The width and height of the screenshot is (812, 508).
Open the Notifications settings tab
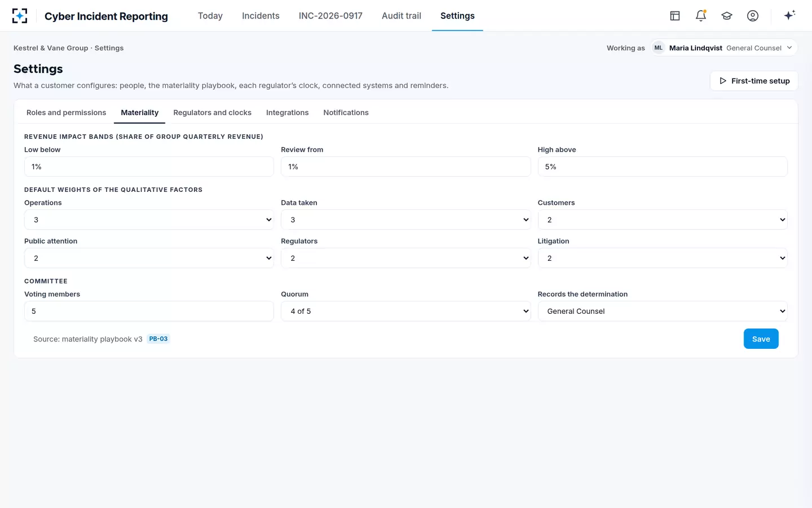click(x=346, y=112)
